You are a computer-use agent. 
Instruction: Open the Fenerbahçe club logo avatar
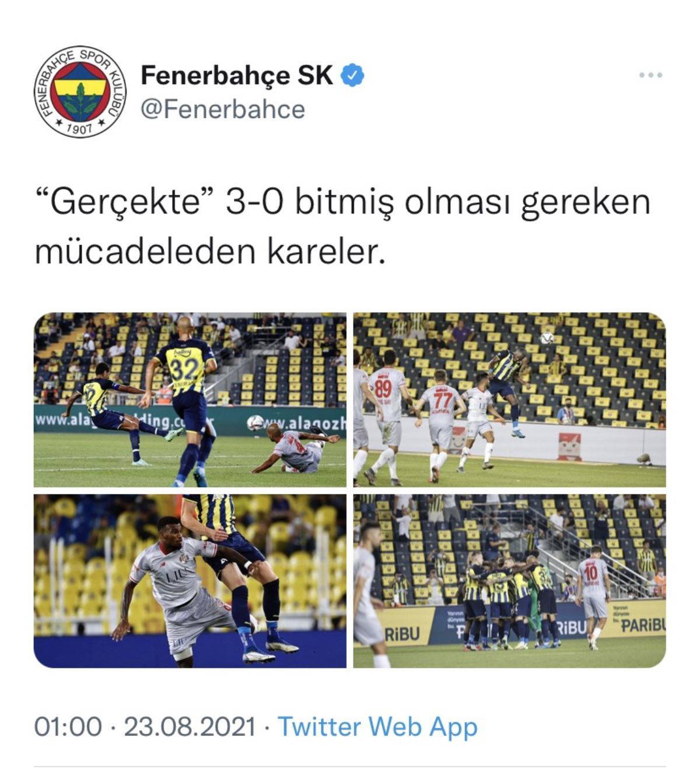click(x=80, y=92)
